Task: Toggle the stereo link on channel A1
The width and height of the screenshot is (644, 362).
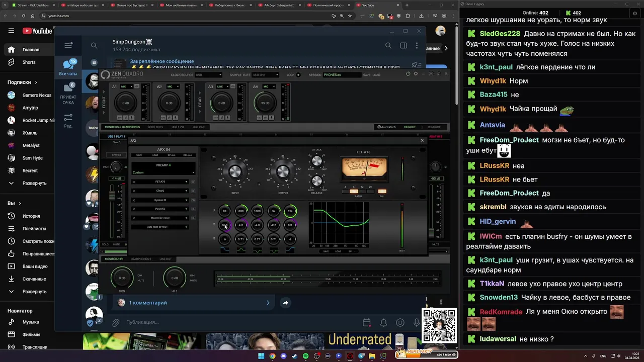Action: pyautogui.click(x=137, y=86)
